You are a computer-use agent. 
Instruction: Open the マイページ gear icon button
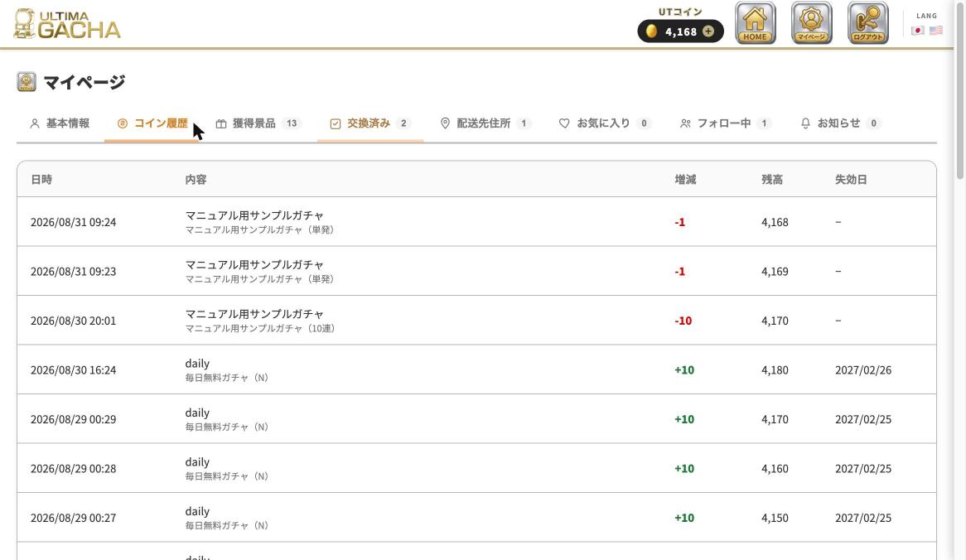(811, 23)
